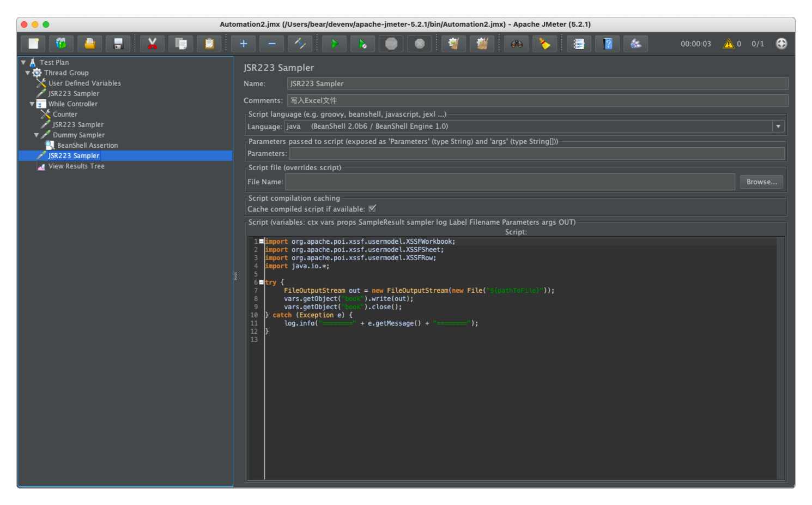Open Plugins Manager feather icon

636,44
